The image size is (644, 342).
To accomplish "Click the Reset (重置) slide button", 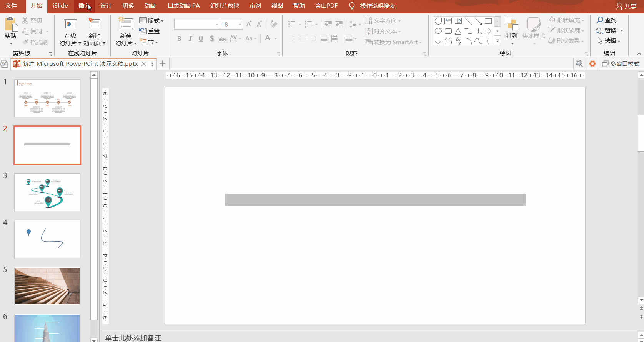I will (x=150, y=31).
